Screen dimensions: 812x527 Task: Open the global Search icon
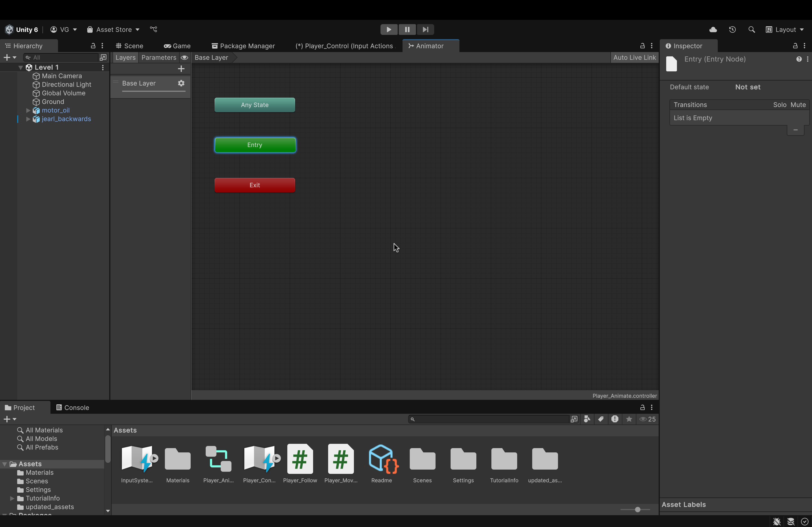pyautogui.click(x=751, y=30)
